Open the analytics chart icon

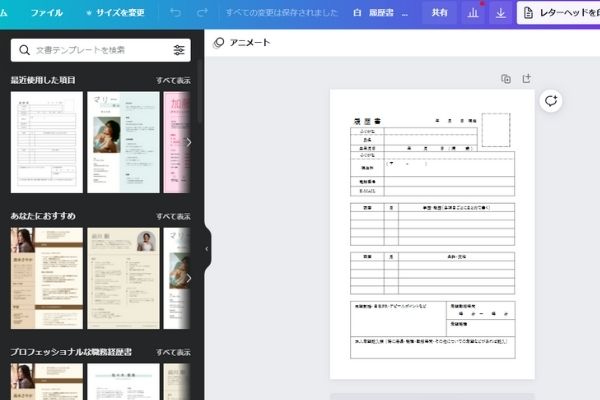473,13
